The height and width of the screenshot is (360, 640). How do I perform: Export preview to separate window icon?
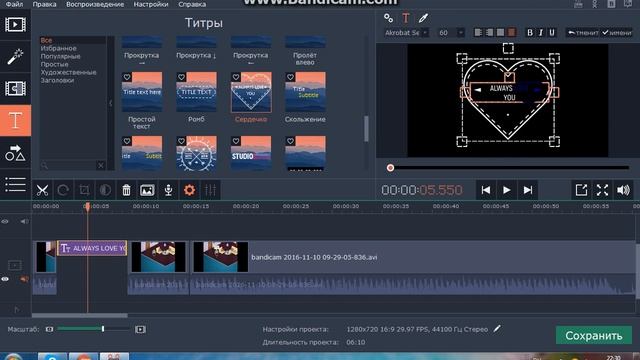pyautogui.click(x=581, y=190)
